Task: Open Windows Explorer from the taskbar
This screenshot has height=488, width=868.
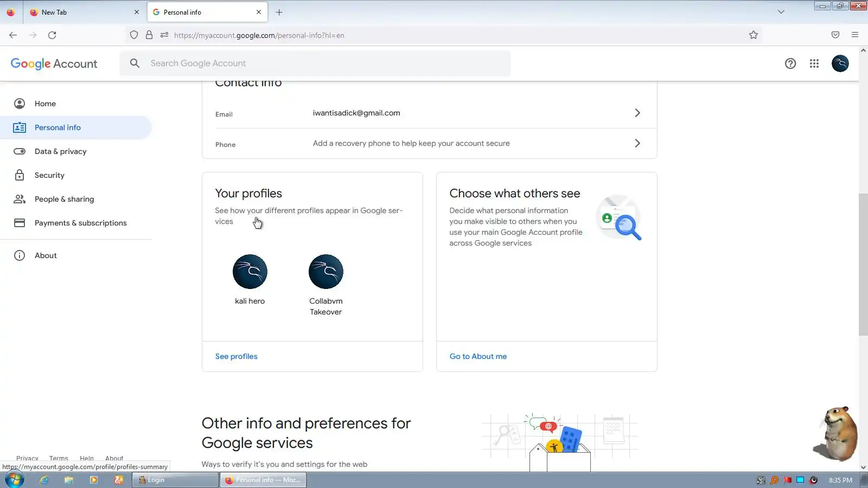Action: [69, 480]
